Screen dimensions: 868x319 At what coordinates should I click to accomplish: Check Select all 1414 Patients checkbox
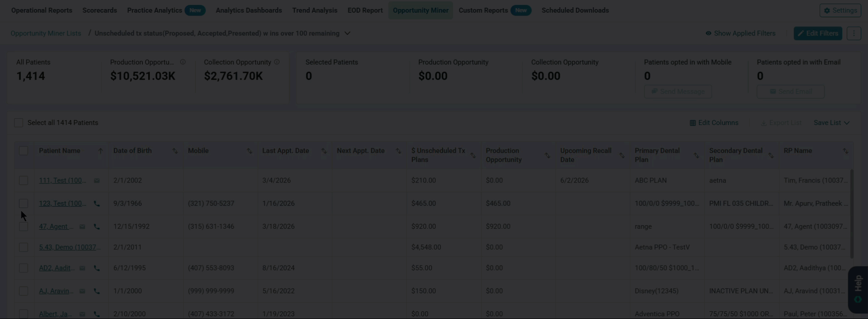[19, 123]
